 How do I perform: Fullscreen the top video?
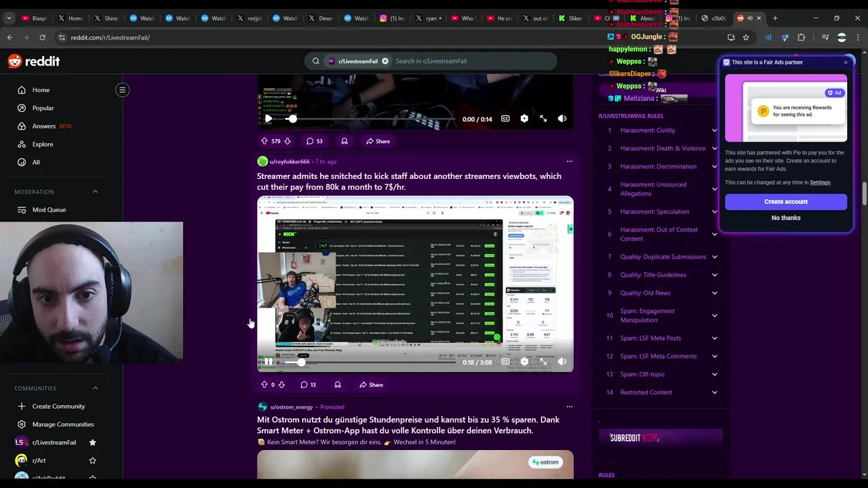543,119
